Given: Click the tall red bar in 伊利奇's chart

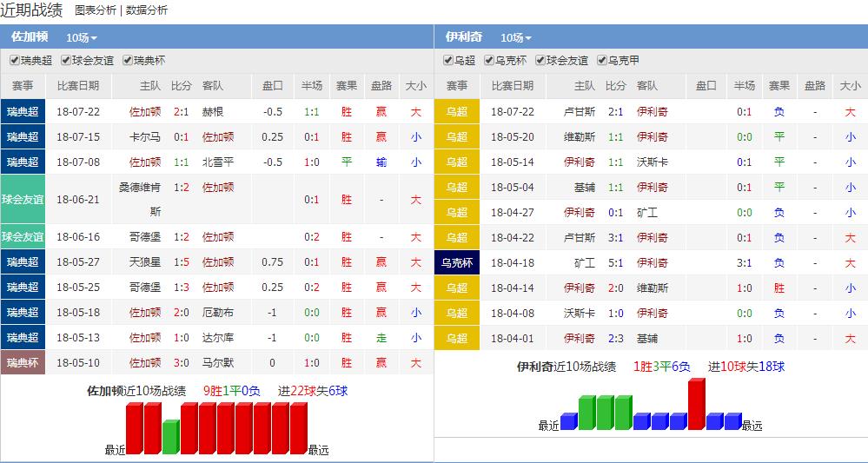Looking at the screenshot, I should coord(696,404).
